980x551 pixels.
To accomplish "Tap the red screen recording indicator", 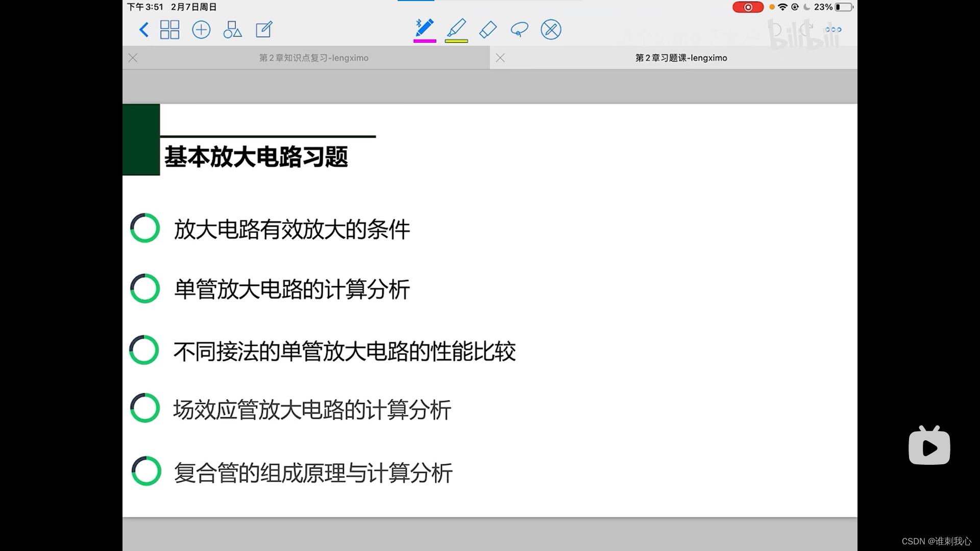I will coord(748,7).
